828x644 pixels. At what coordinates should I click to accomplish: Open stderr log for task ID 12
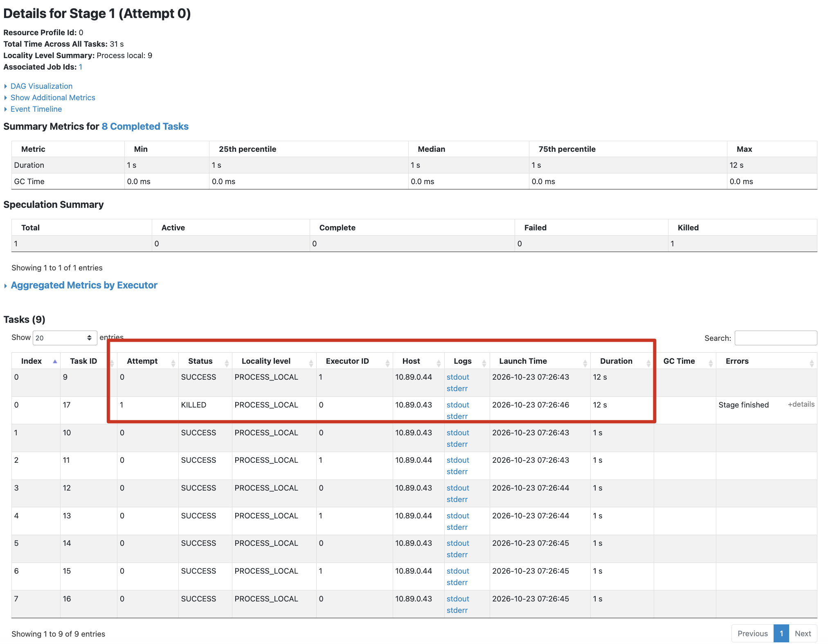tap(457, 499)
